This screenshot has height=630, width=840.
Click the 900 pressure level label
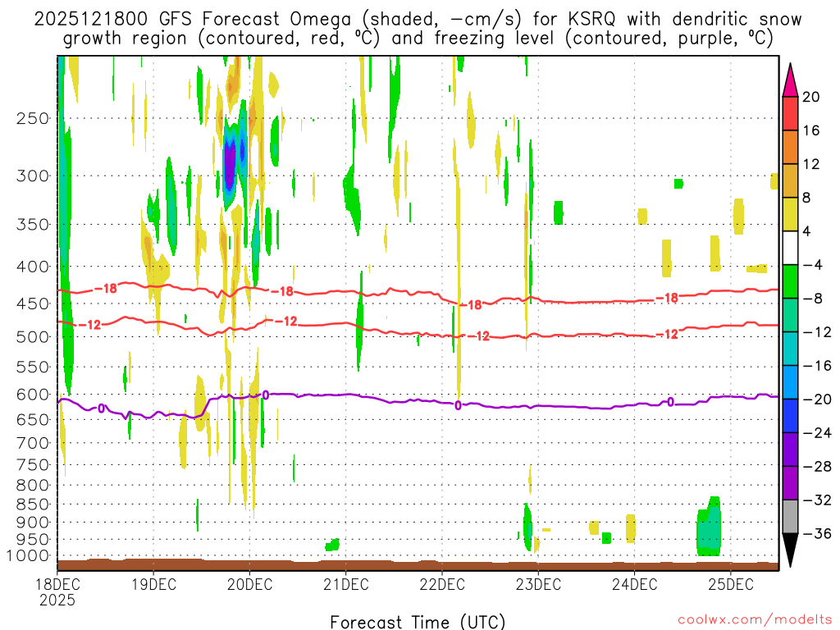coord(33,523)
